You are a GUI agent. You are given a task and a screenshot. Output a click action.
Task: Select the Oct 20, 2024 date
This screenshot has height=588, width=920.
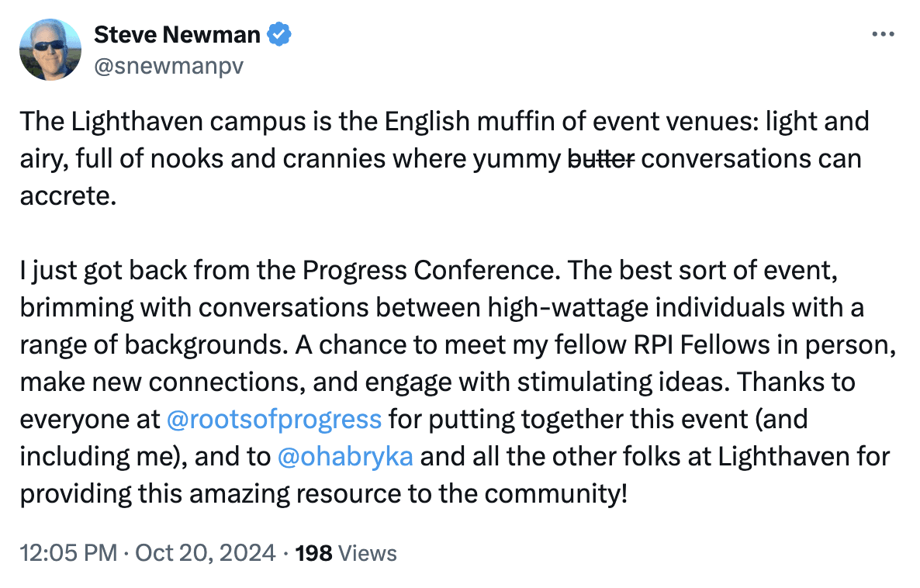point(205,553)
